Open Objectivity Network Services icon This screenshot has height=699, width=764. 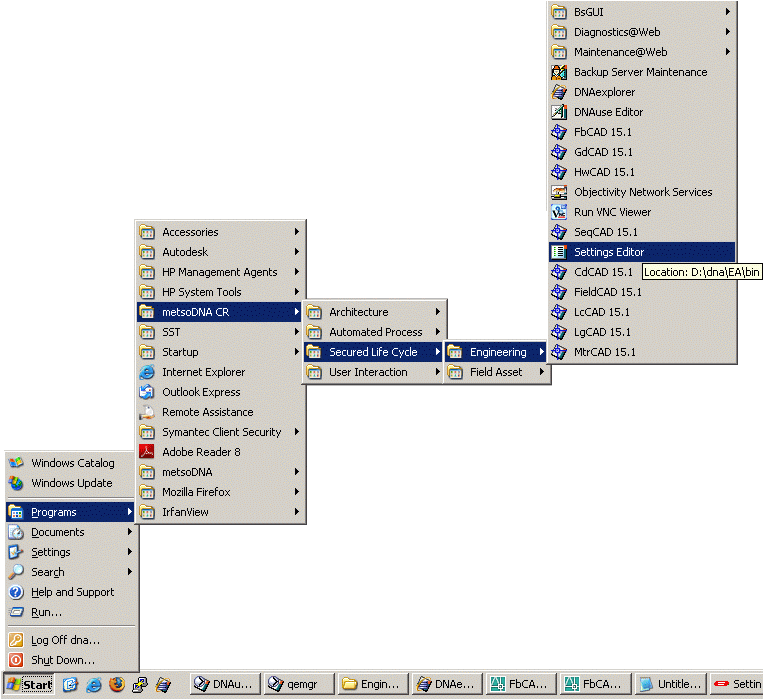click(559, 192)
